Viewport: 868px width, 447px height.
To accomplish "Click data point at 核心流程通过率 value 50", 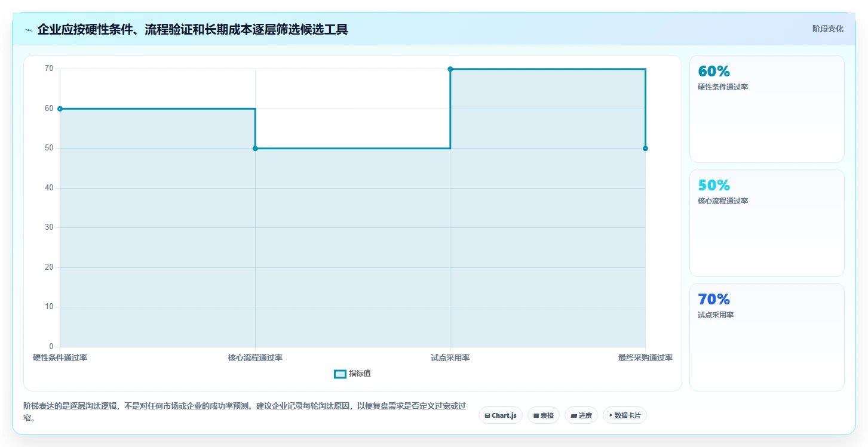I will pos(255,148).
